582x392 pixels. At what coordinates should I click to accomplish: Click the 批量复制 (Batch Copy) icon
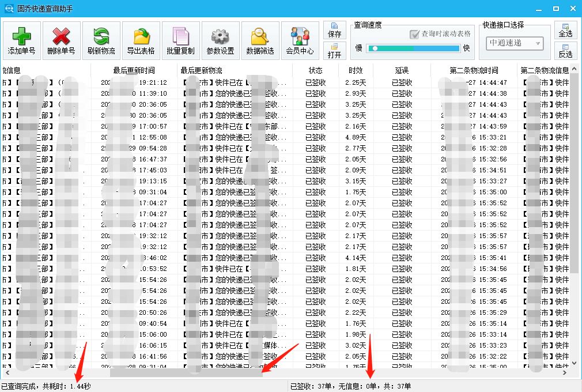click(x=181, y=40)
